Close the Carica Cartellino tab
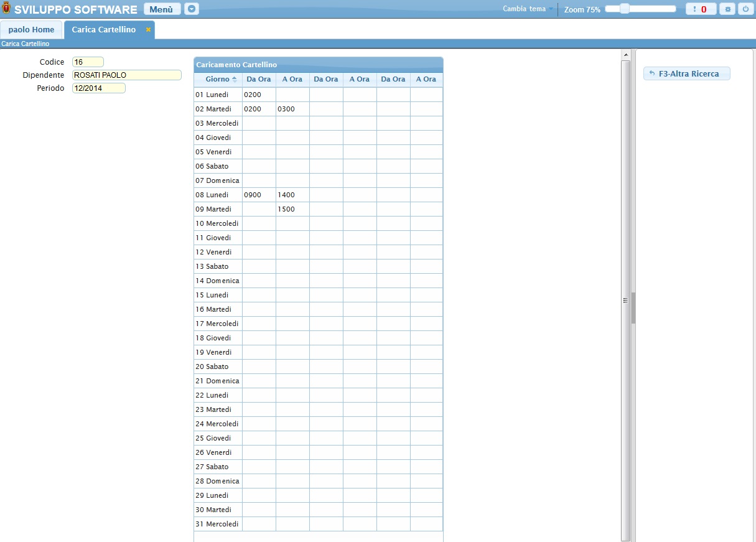Viewport: 756px width, 542px height. pyautogui.click(x=148, y=30)
